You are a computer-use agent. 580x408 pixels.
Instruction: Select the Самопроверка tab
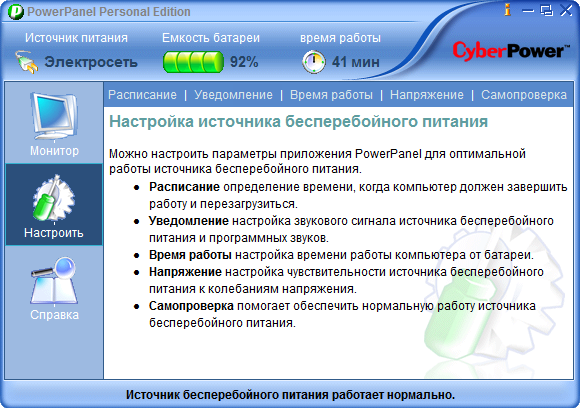click(524, 95)
